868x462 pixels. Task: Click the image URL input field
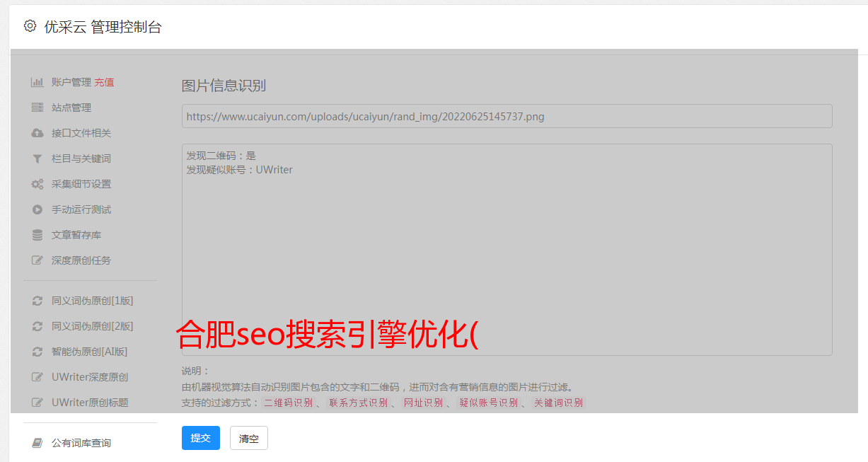click(507, 116)
